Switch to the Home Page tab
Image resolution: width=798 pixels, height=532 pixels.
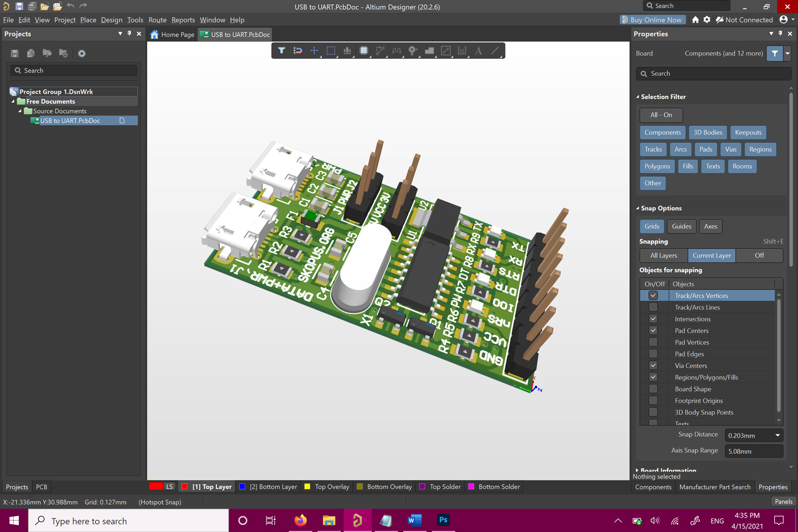pyautogui.click(x=173, y=34)
